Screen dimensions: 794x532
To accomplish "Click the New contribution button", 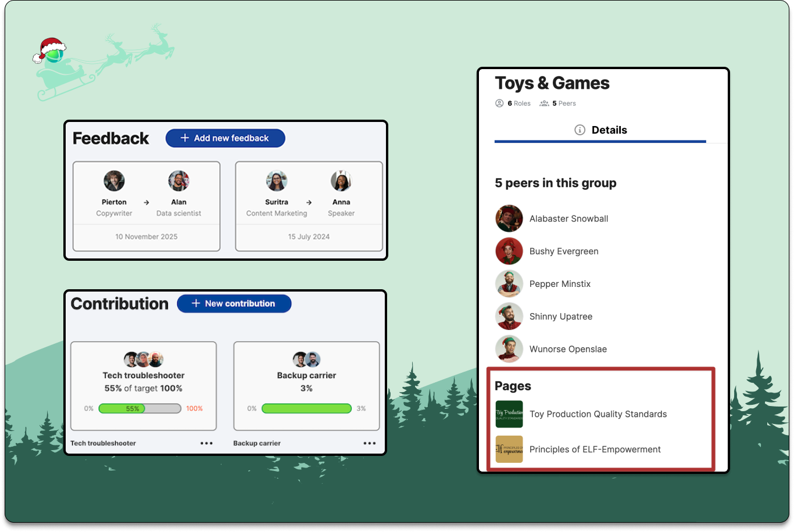I will click(x=234, y=303).
